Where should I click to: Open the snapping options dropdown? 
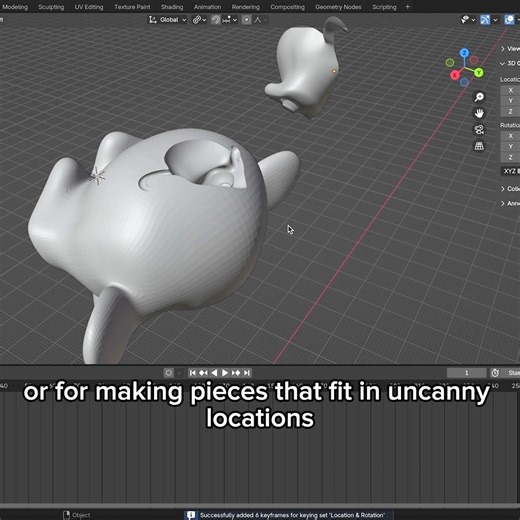click(230, 20)
